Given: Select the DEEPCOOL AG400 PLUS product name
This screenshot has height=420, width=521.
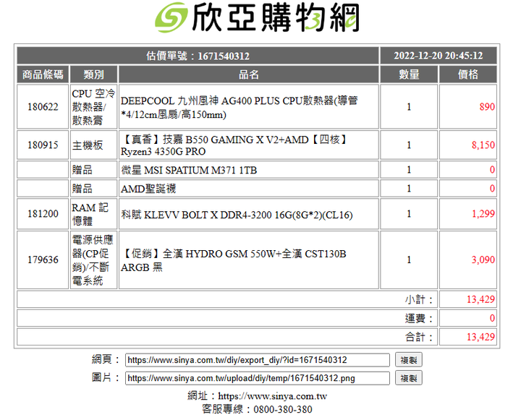Looking at the screenshot, I should (x=240, y=107).
